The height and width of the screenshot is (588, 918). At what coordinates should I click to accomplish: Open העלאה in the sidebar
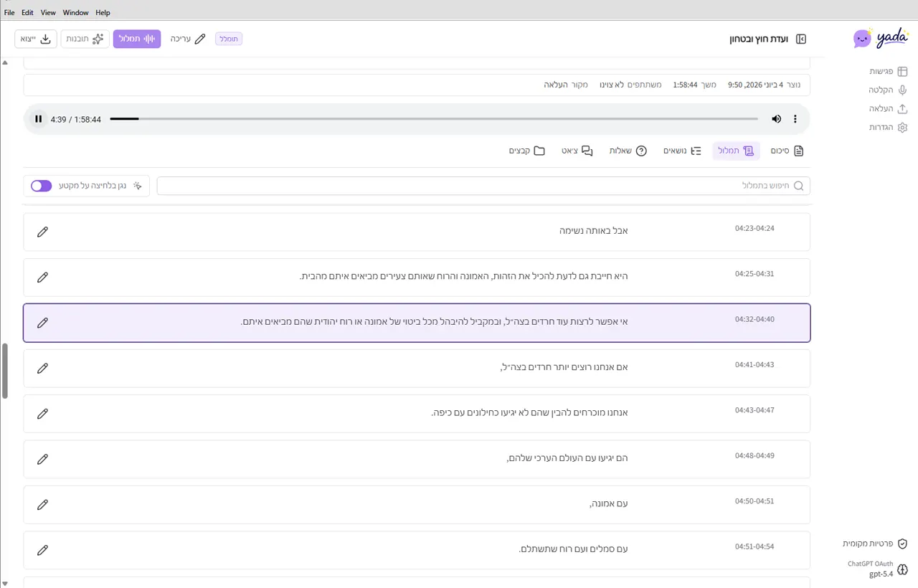point(889,108)
